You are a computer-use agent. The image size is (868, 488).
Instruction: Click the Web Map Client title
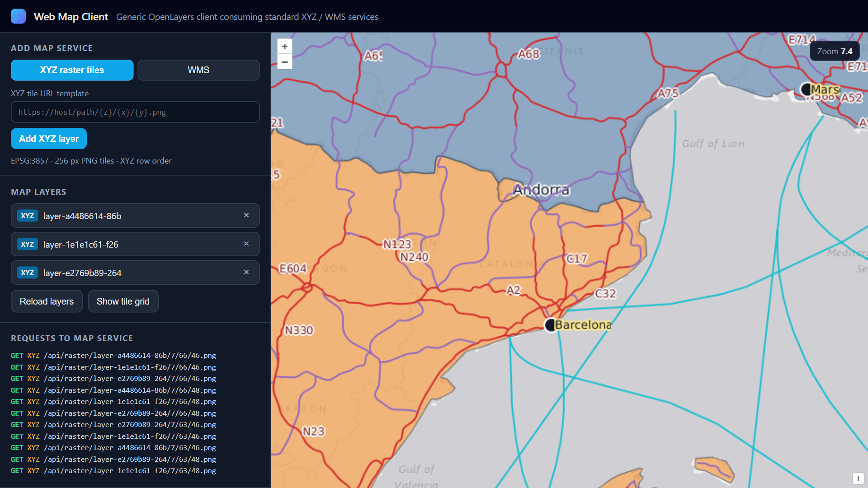(71, 17)
